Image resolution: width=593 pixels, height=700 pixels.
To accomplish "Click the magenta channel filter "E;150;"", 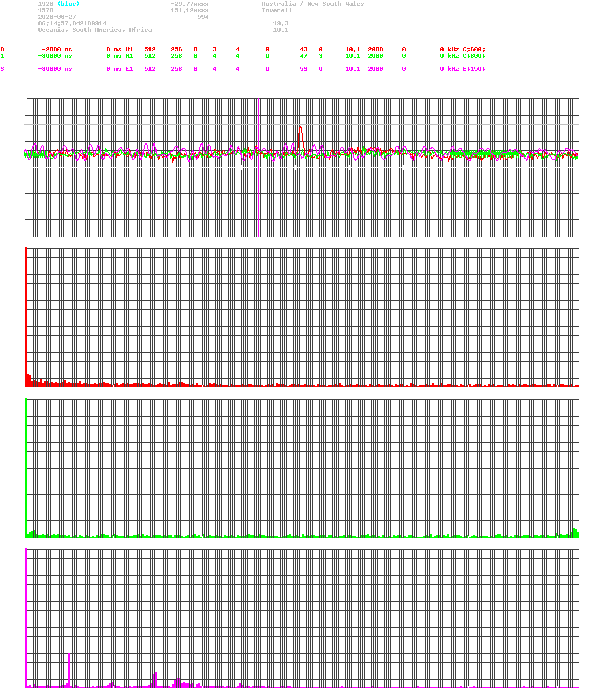I will pyautogui.click(x=474, y=69).
